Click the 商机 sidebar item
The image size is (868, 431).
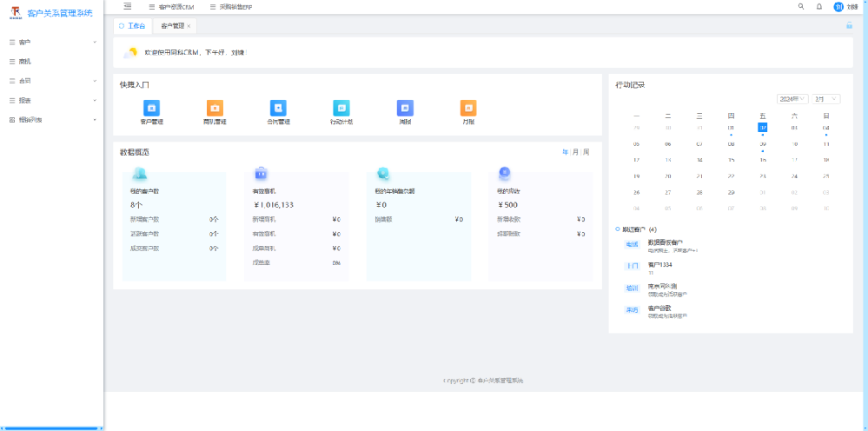coord(25,62)
